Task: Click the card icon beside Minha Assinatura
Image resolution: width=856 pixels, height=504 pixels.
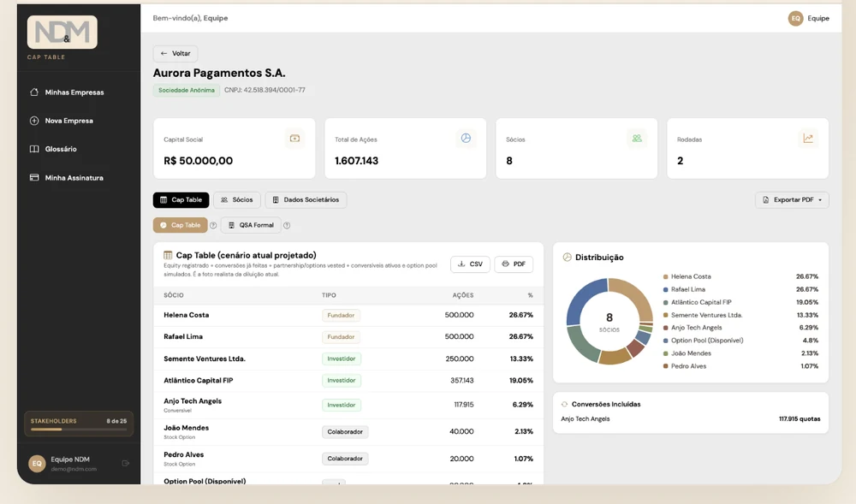Action: tap(34, 178)
